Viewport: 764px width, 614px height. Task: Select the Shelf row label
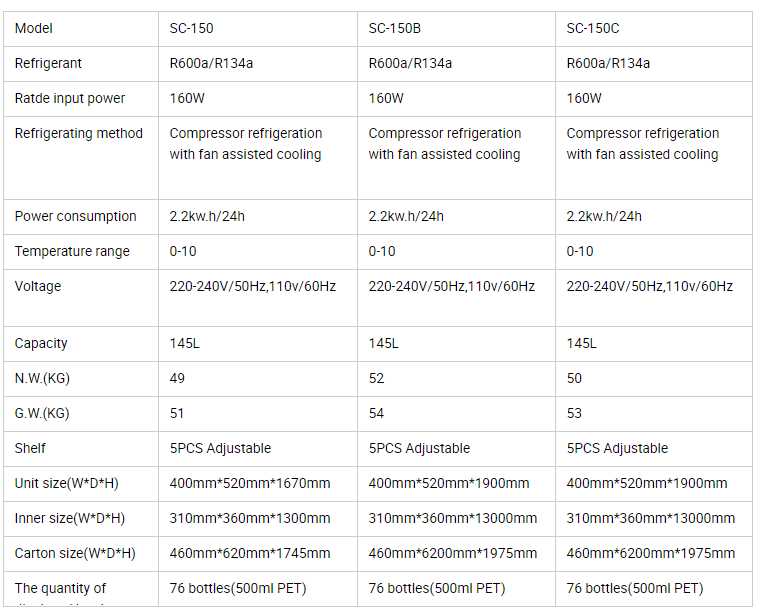[31, 449]
